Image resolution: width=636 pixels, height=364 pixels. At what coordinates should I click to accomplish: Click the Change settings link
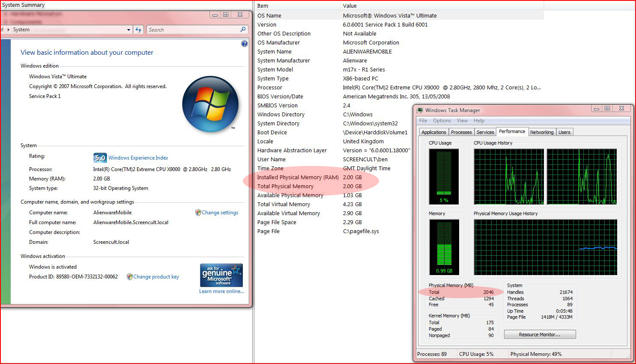(x=220, y=213)
